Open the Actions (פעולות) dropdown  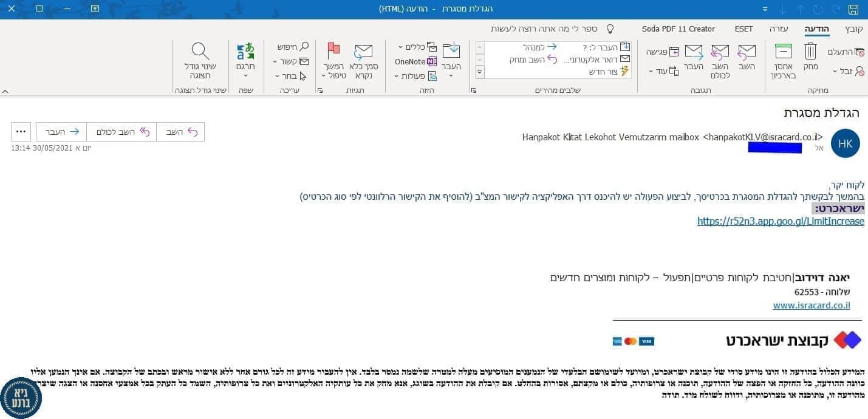[415, 76]
